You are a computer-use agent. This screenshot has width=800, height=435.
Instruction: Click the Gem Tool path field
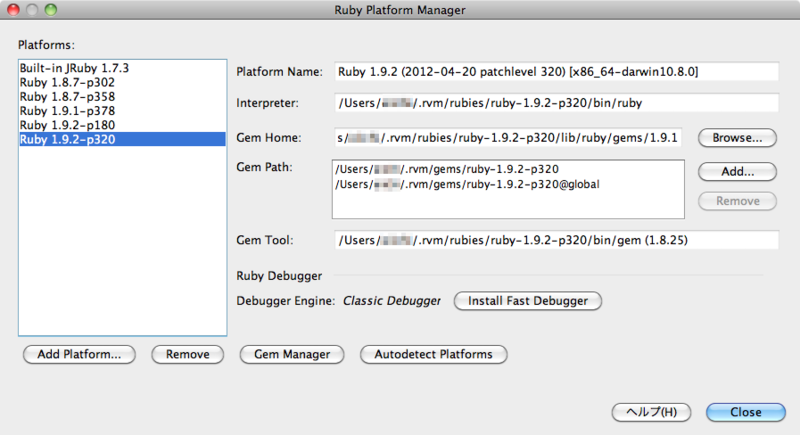(557, 240)
